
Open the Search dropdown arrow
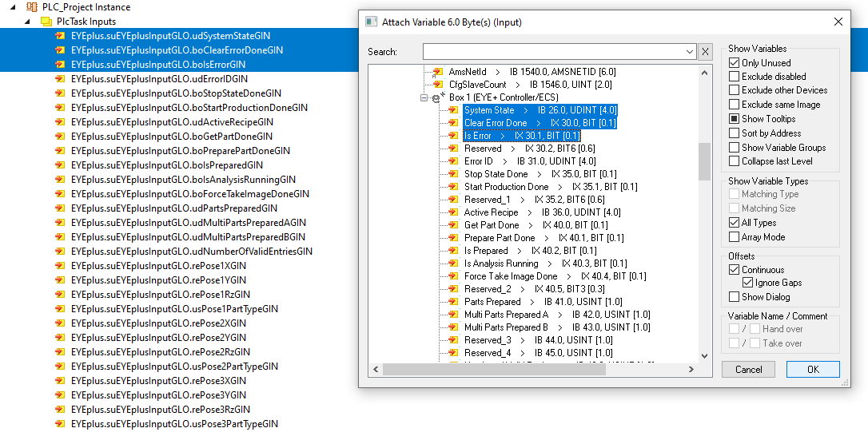tap(691, 52)
